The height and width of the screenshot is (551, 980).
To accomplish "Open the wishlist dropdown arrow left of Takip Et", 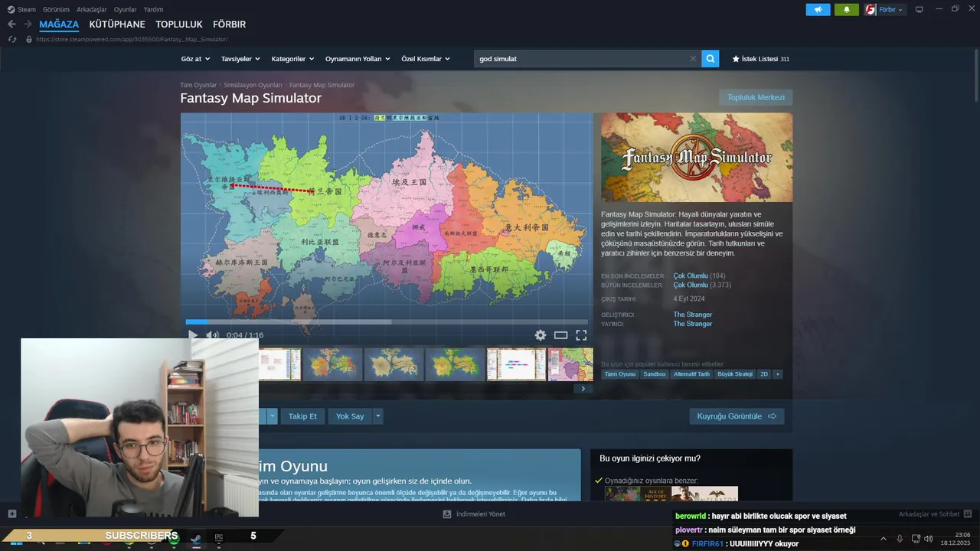I will (272, 416).
